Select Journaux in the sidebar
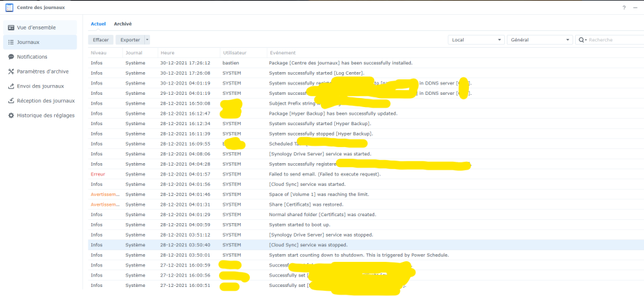Viewport: 644px width, 296px height. 40,42
